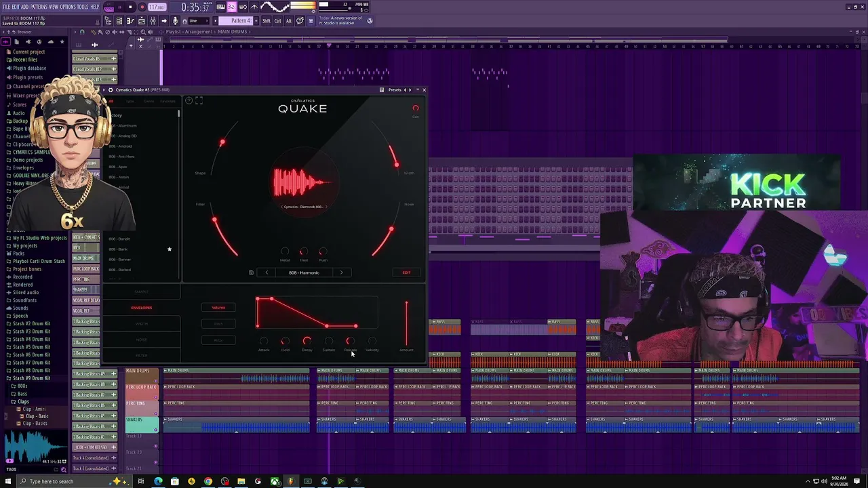Open the Presets menu in Quake window
The image size is (868, 488).
pyautogui.click(x=394, y=89)
